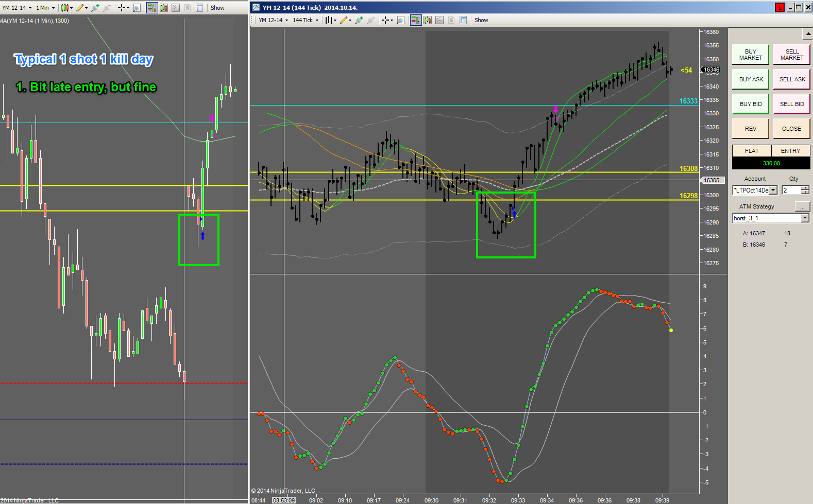Open YM 12-14 instrument dropdown in 1 Min chart
The image size is (813, 504).
pyautogui.click(x=17, y=8)
